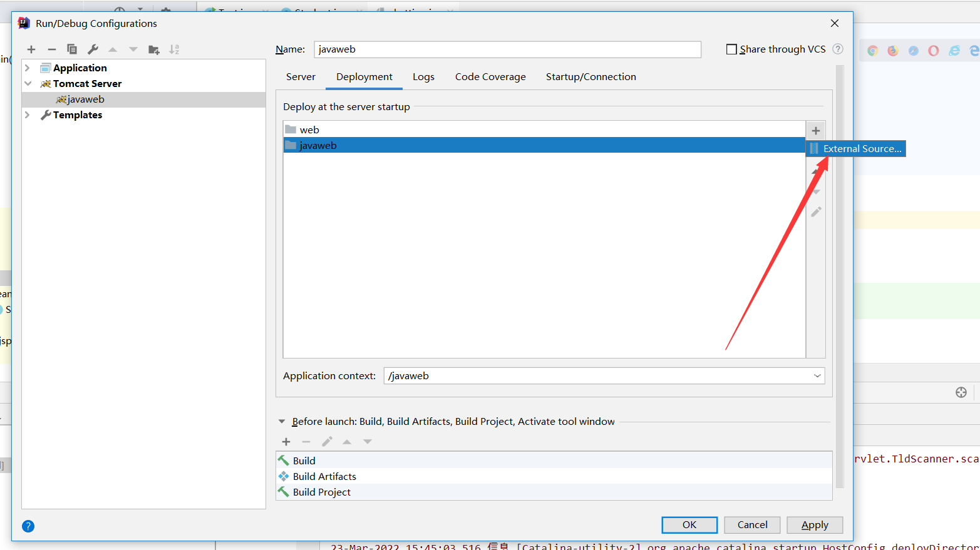The width and height of the screenshot is (980, 550).
Task: Open in Opera browser icon in the editor
Action: (934, 51)
